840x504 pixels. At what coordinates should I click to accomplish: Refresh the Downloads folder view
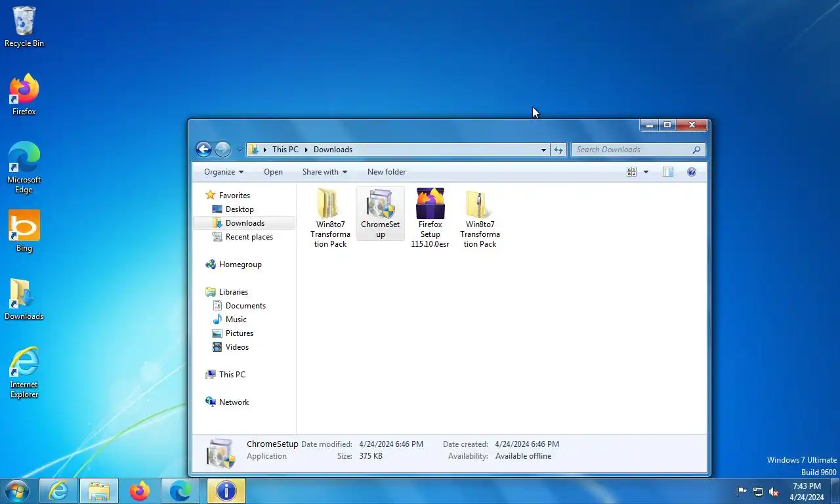558,150
